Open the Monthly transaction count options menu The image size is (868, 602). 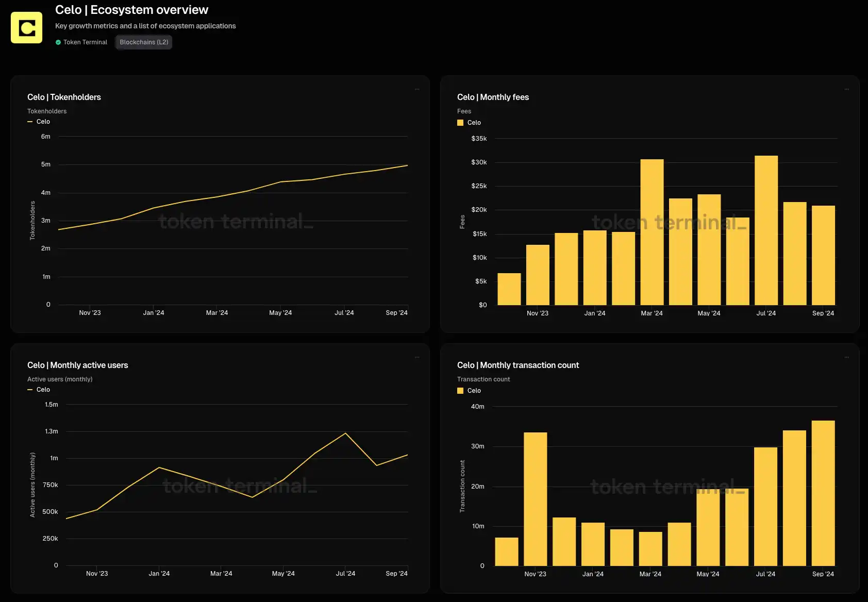[846, 357]
